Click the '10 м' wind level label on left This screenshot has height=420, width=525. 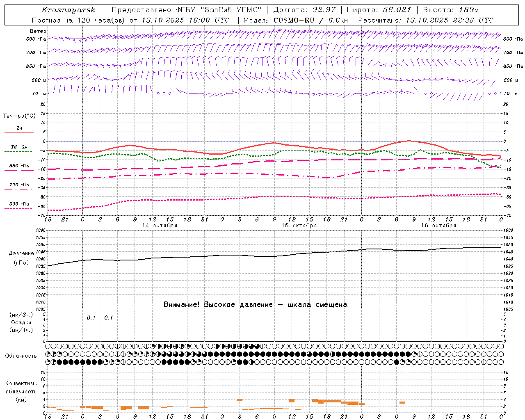(39, 94)
